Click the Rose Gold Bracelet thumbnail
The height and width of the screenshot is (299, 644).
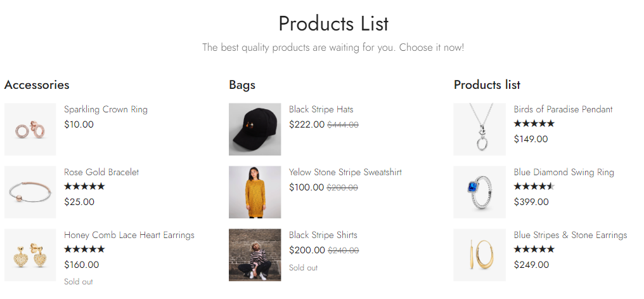[30, 192]
